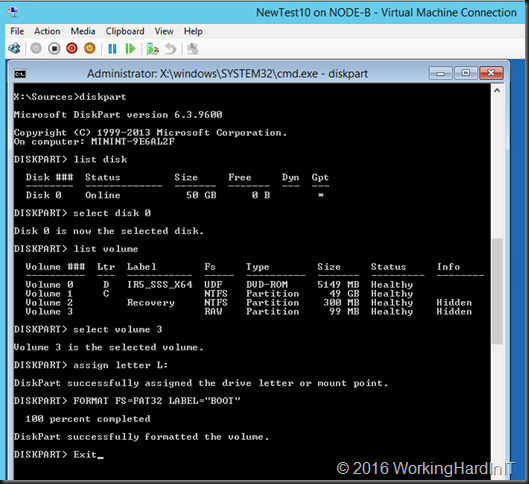Click the Enhanced session icon
This screenshot has height=484, width=529.
193,49
